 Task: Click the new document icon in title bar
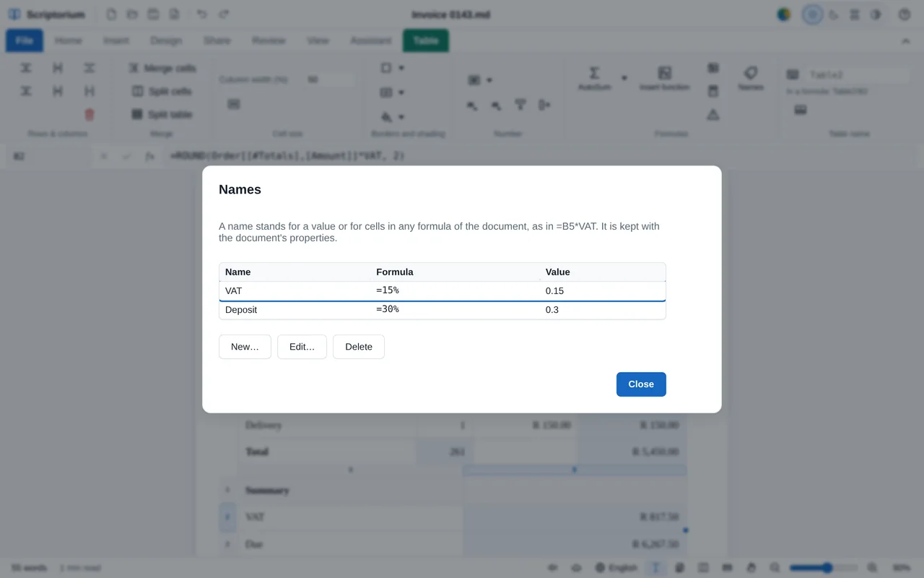pyautogui.click(x=111, y=14)
